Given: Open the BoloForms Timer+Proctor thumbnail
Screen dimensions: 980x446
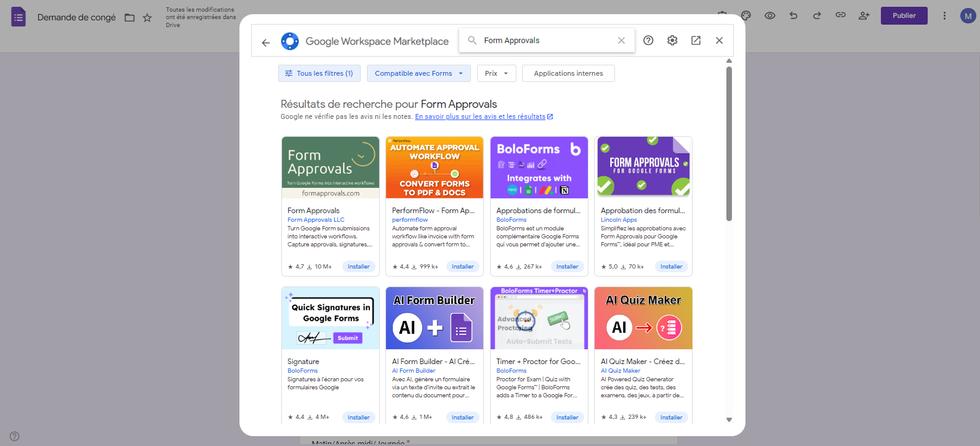Looking at the screenshot, I should [x=539, y=318].
